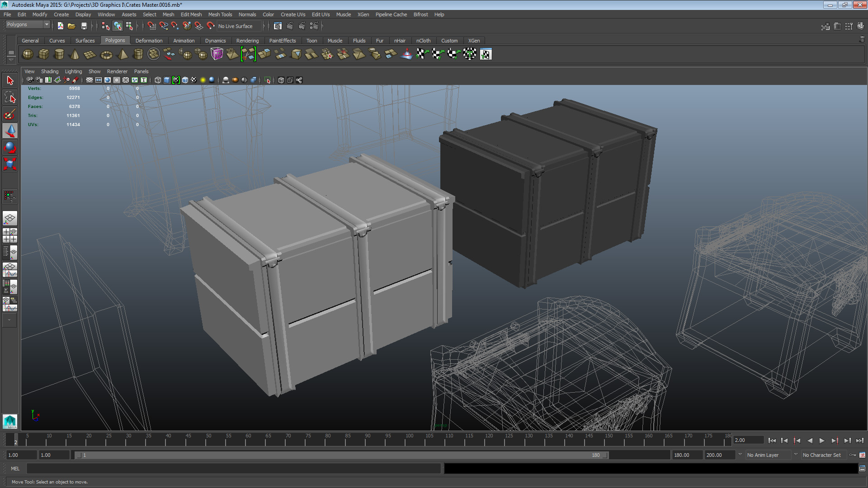
Task: Create a polygon cone primitive
Action: point(75,54)
